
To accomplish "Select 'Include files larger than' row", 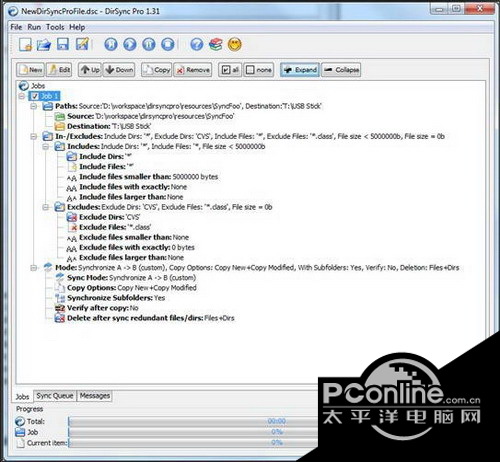I will coord(125,197).
